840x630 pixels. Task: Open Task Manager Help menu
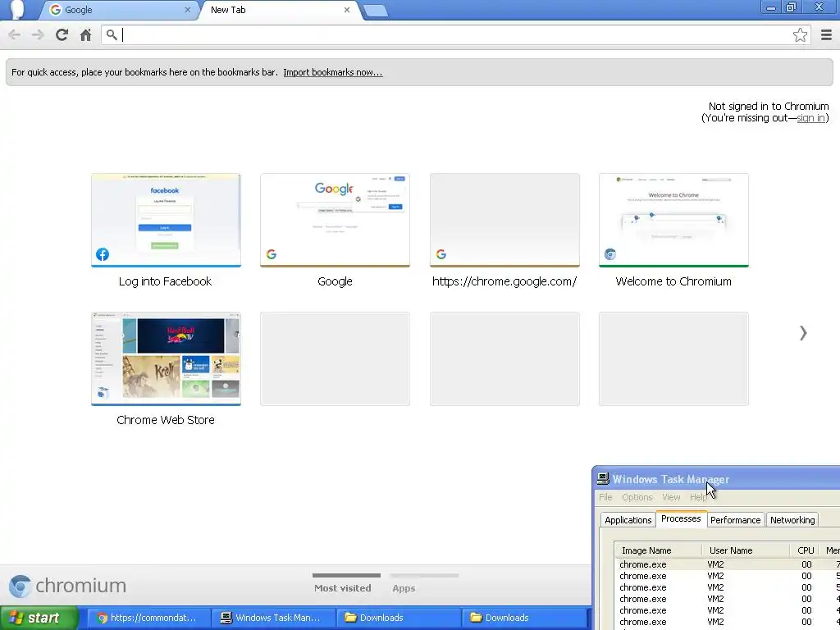point(698,497)
